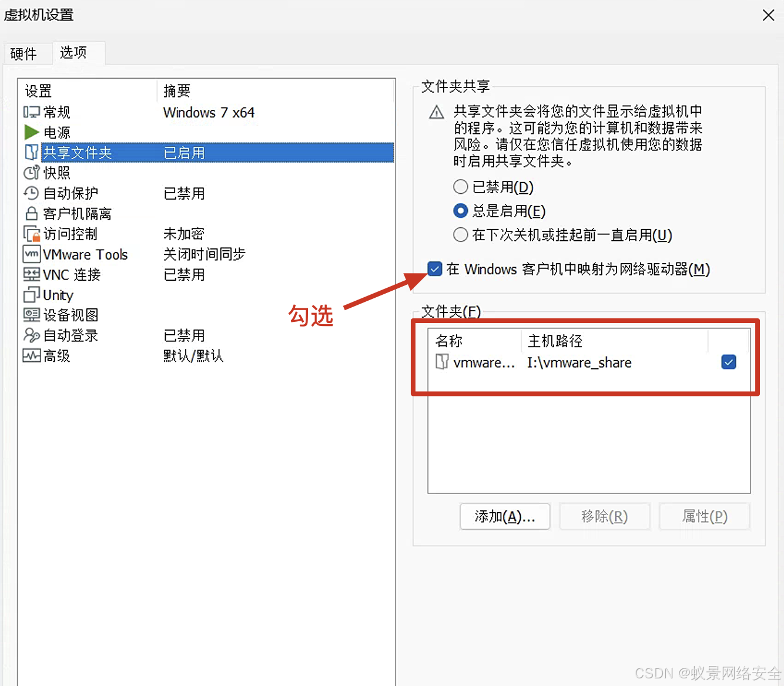Click the 默认/默认 summary text

(193, 355)
